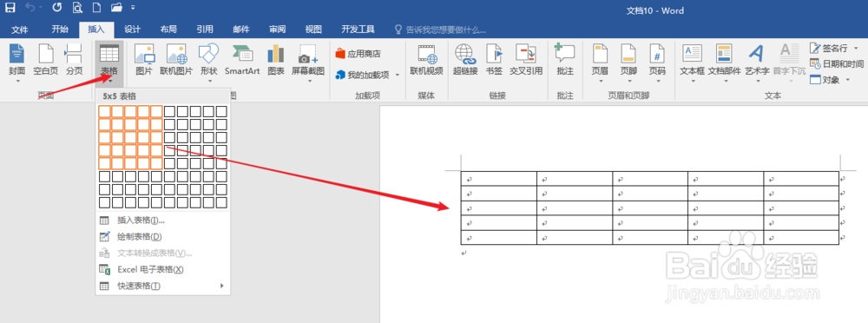The image size is (868, 323).
Task: Insert a 文本框 text box
Action: click(692, 63)
